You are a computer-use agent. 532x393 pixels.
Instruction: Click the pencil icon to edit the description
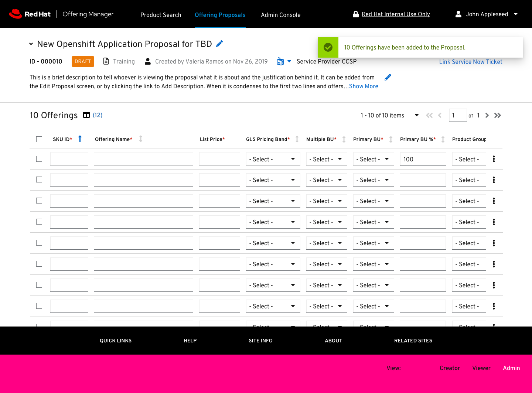coord(388,77)
